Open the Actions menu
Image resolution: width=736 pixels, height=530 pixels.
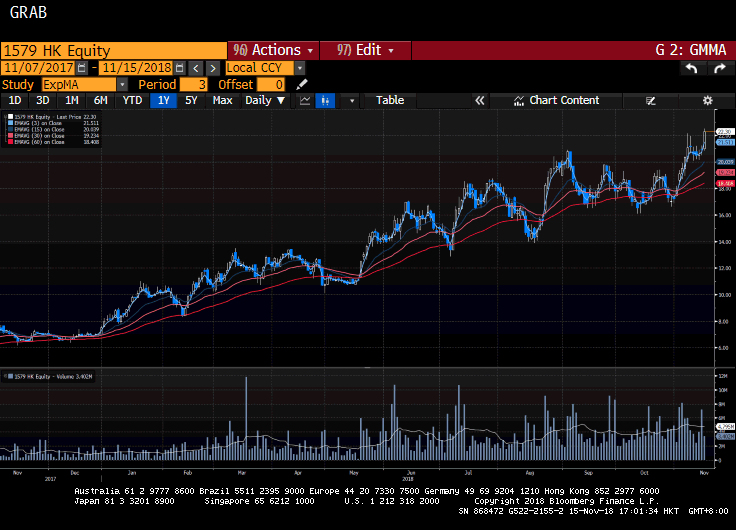point(273,50)
